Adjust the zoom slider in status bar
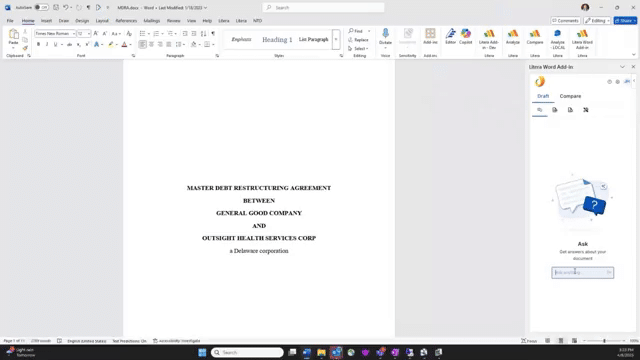Viewport: 640px width, 360px height. click(x=604, y=341)
